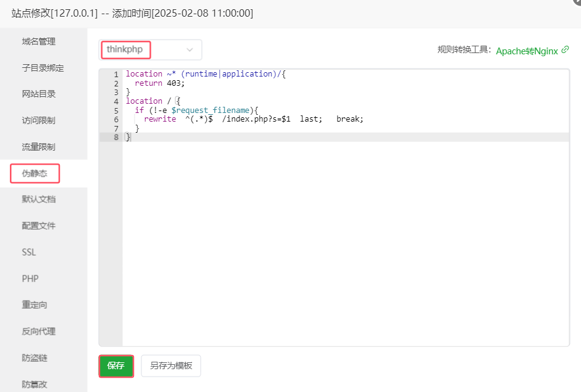Select 重定向 in the sidebar
Screen dimensions: 581x392
(35, 305)
